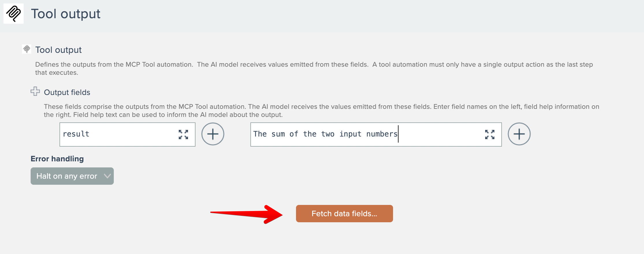Image resolution: width=644 pixels, height=254 pixels.
Task: Expand the field help text editor
Action: point(489,135)
